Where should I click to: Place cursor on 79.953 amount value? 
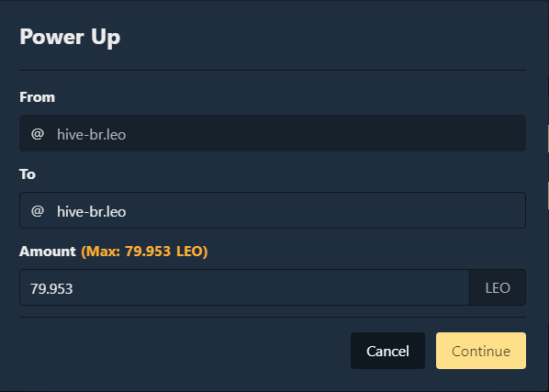click(x=51, y=289)
